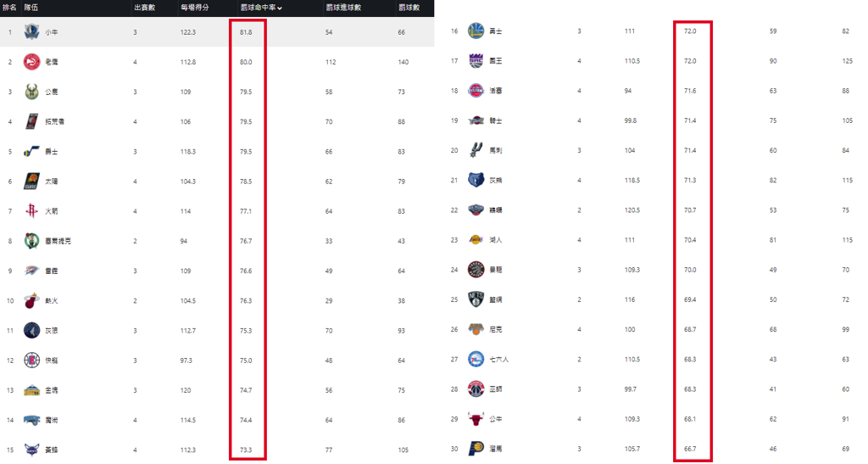Click the Brooklyn Nets logo
868x464 pixels.
pyautogui.click(x=476, y=299)
